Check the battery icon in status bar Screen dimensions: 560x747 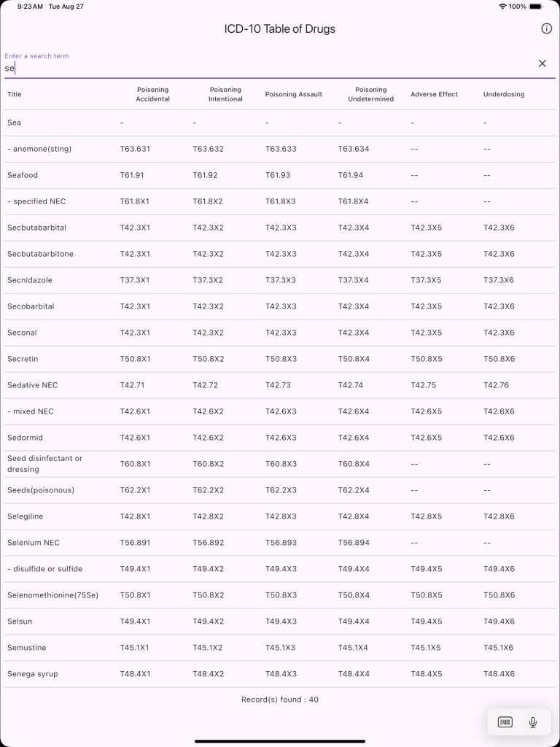click(536, 7)
